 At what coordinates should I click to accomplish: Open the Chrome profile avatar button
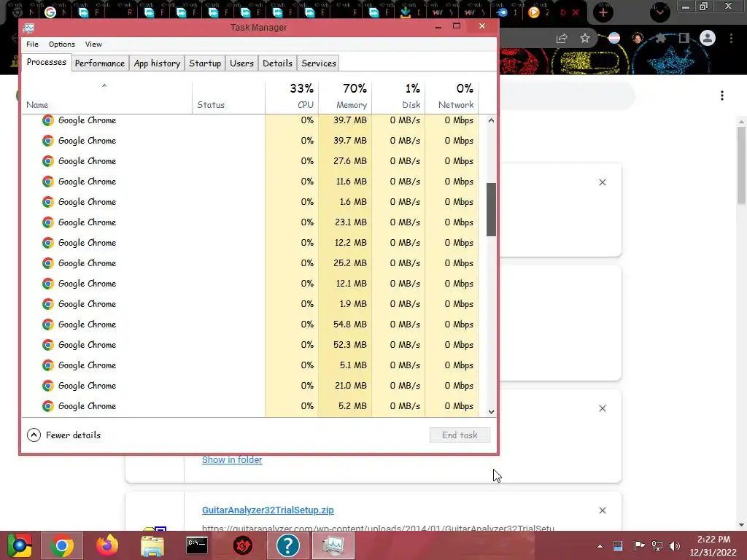point(708,38)
